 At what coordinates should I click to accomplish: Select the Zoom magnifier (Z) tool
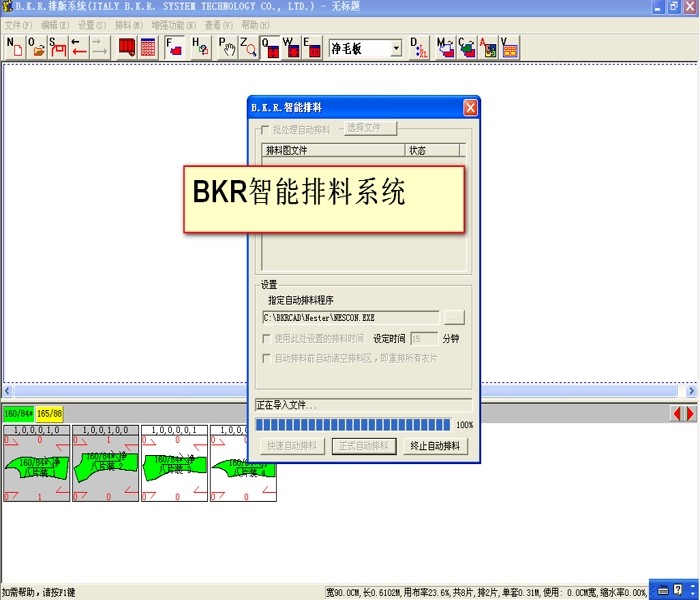coord(248,47)
